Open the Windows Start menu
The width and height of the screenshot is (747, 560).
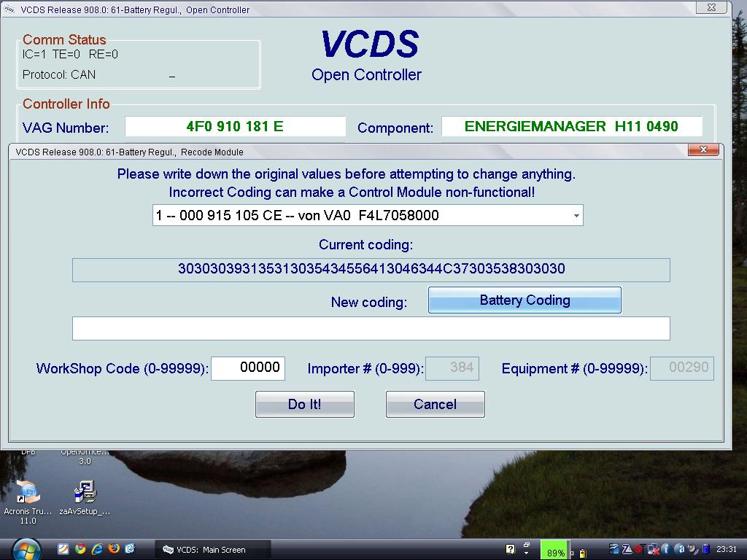[x=25, y=548]
